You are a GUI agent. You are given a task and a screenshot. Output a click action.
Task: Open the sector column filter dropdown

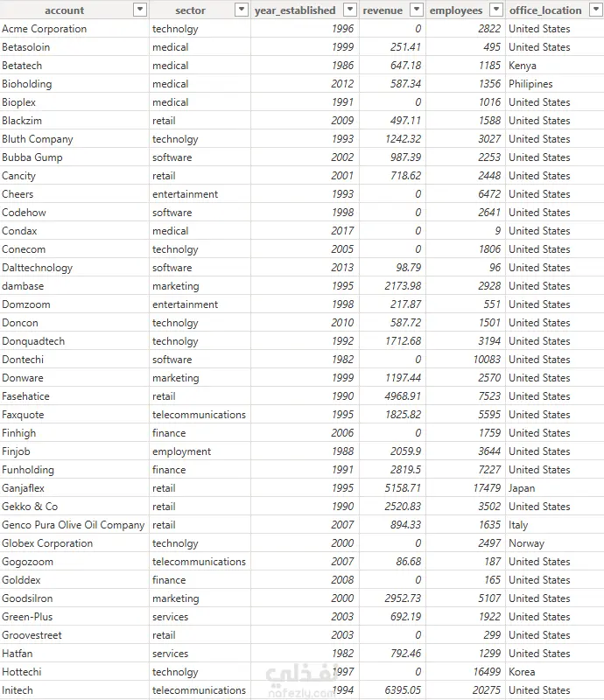[242, 10]
